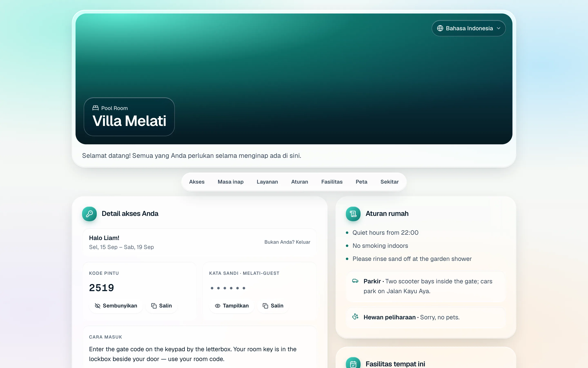
Task: Click the masked Wi-Fi password dots
Action: [228, 288]
